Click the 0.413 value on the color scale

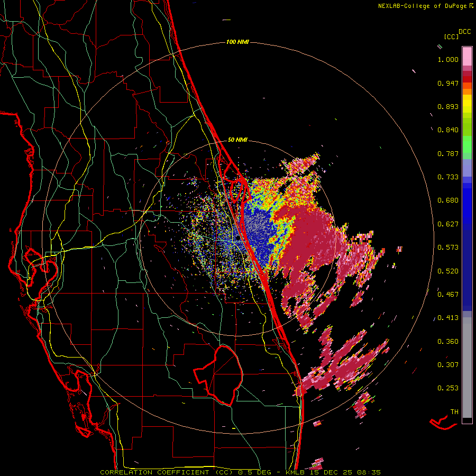click(x=448, y=318)
